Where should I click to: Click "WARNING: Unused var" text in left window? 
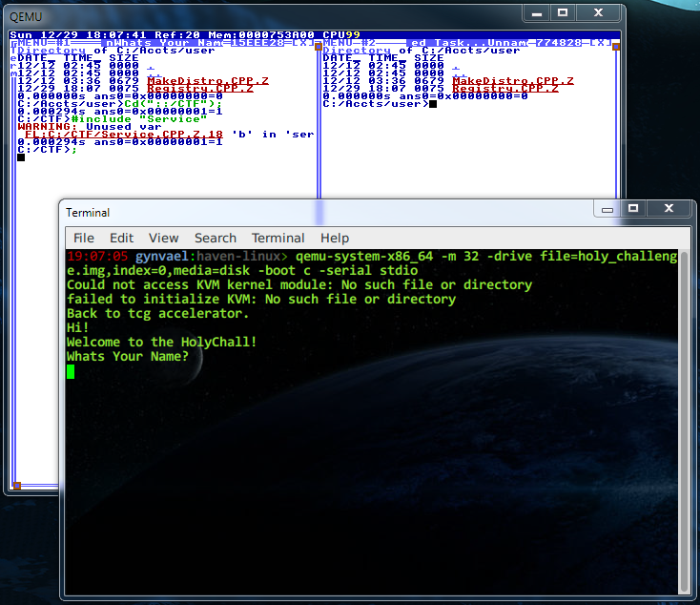pyautogui.click(x=90, y=127)
